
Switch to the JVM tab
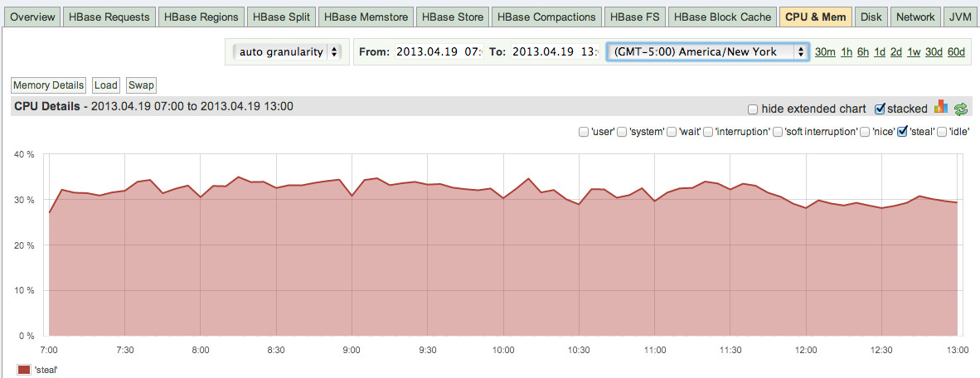[x=959, y=17]
